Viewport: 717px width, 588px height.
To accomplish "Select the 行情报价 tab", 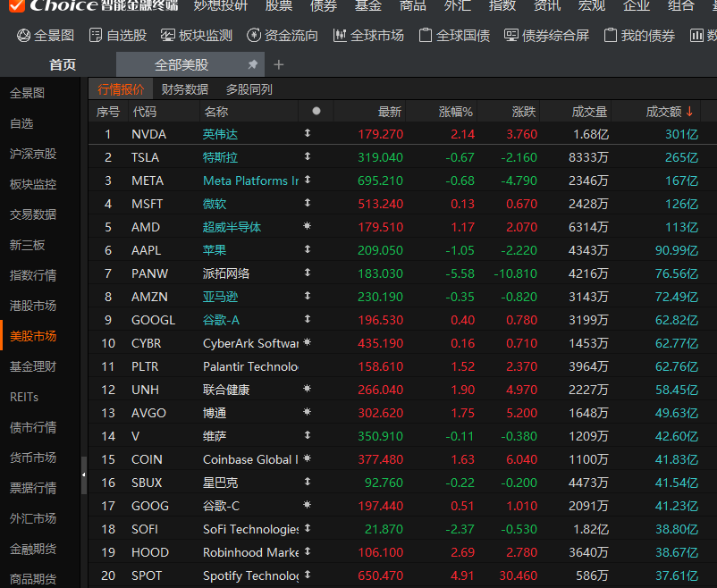I will click(121, 89).
